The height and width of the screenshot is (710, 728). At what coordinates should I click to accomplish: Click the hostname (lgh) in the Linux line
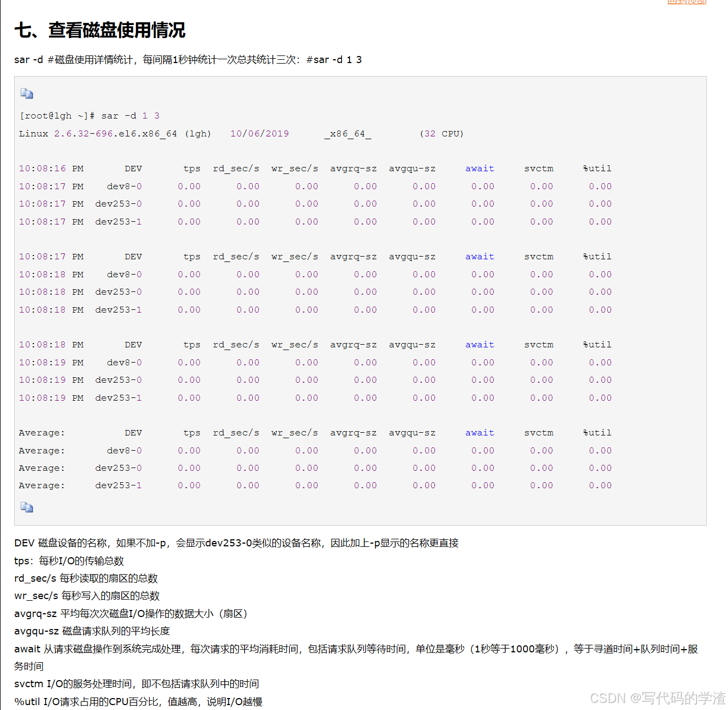[x=198, y=134]
